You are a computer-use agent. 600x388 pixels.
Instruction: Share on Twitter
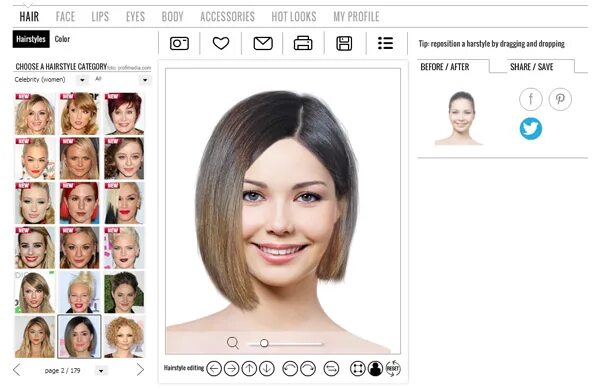point(531,129)
